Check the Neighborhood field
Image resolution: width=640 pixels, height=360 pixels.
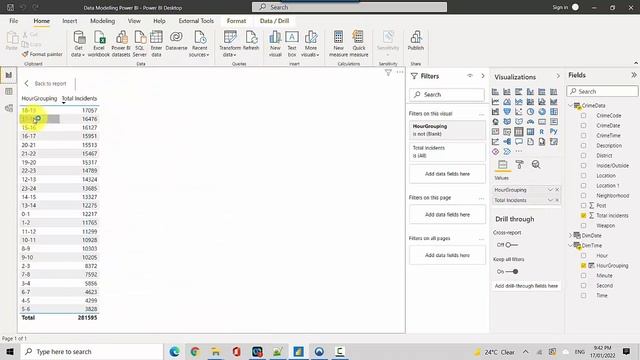tap(583, 196)
